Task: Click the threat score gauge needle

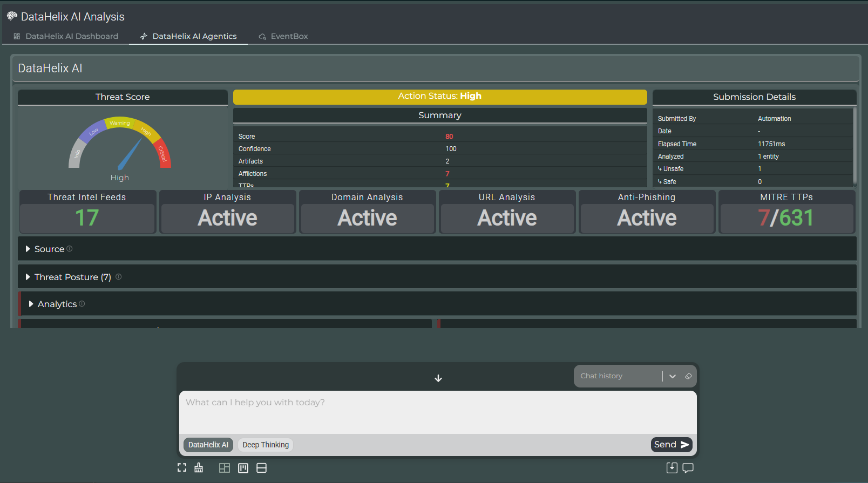Action: click(130, 154)
